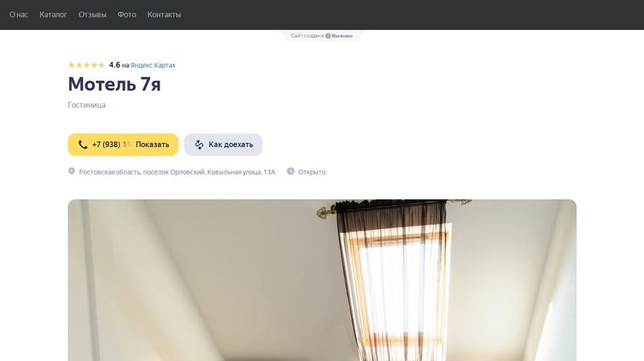Click the Ростовская область address text

(x=177, y=172)
